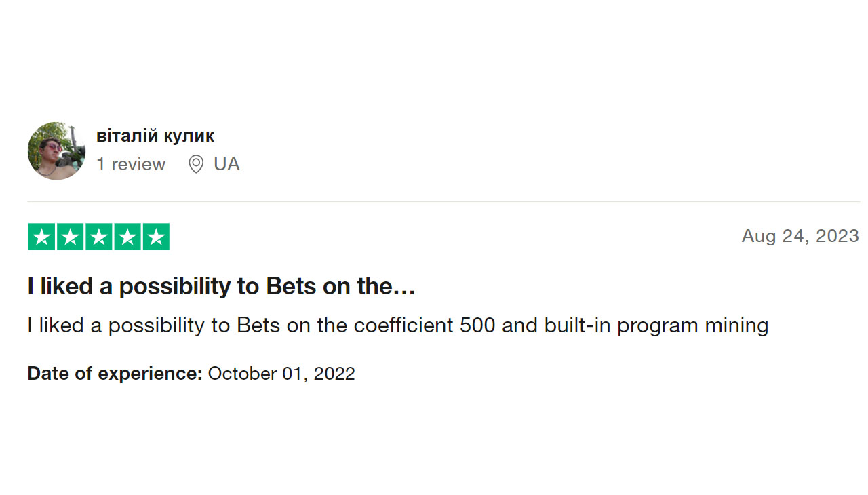
Task: Click the 'Date of experience:' label
Action: click(x=115, y=374)
